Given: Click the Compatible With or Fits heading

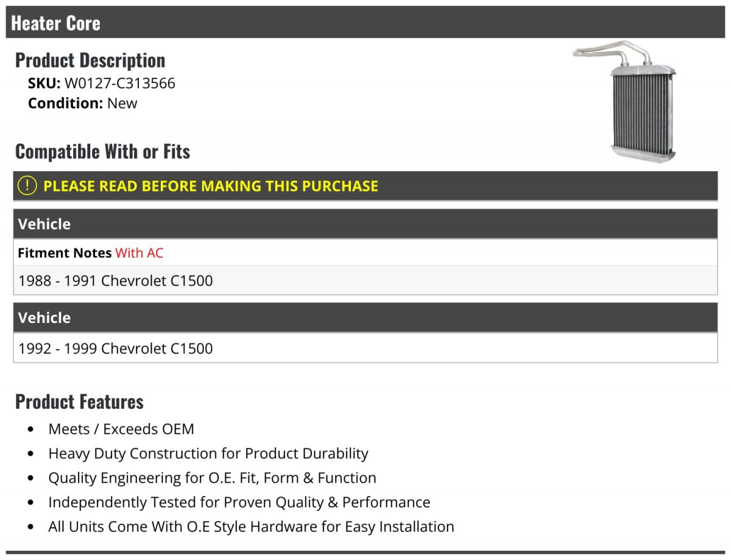Looking at the screenshot, I should [x=103, y=151].
